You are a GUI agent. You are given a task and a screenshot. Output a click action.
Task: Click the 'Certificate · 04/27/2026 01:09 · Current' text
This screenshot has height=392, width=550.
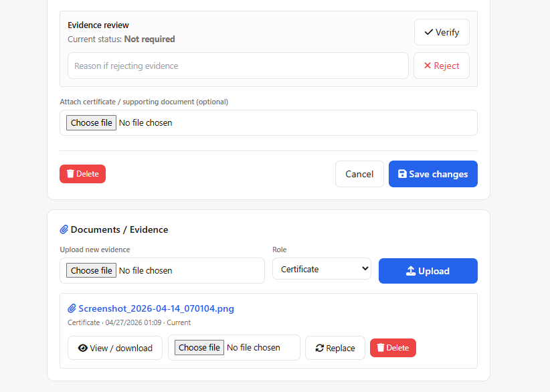click(x=129, y=322)
